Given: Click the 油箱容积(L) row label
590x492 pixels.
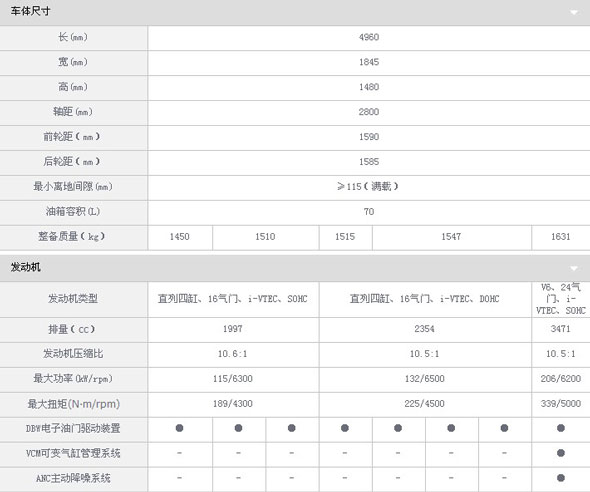Looking at the screenshot, I should click(73, 212).
